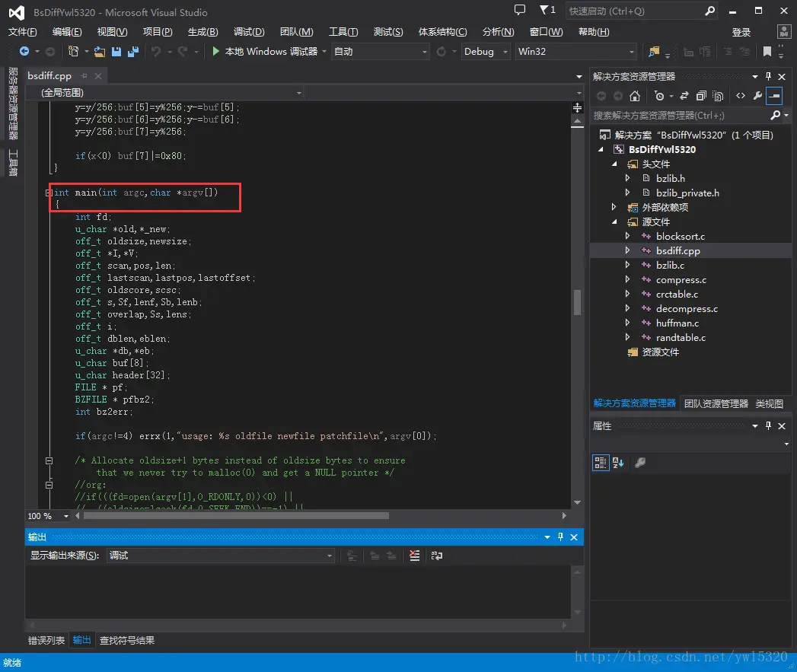The width and height of the screenshot is (797, 672).
Task: Click the editor horizontal scrollbar thumb
Action: click(236, 516)
